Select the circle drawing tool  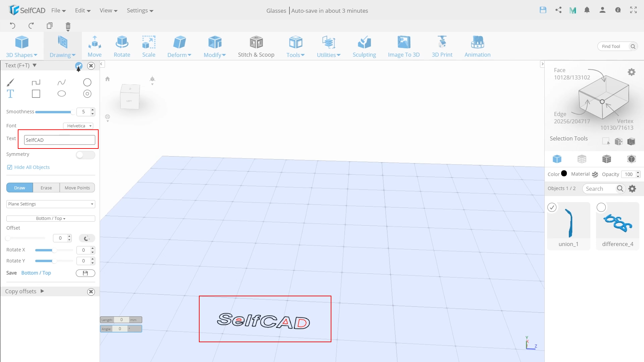87,82
